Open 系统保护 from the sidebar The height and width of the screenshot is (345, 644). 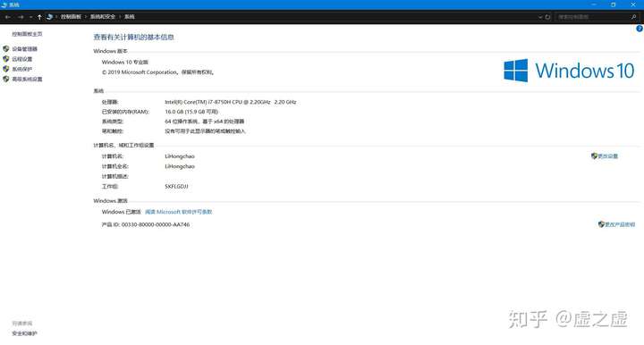[x=22, y=69]
